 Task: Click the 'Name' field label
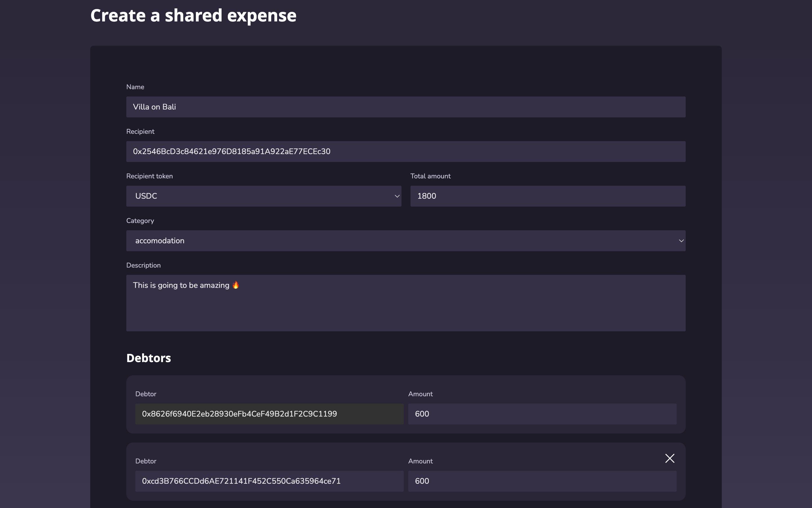(135, 87)
